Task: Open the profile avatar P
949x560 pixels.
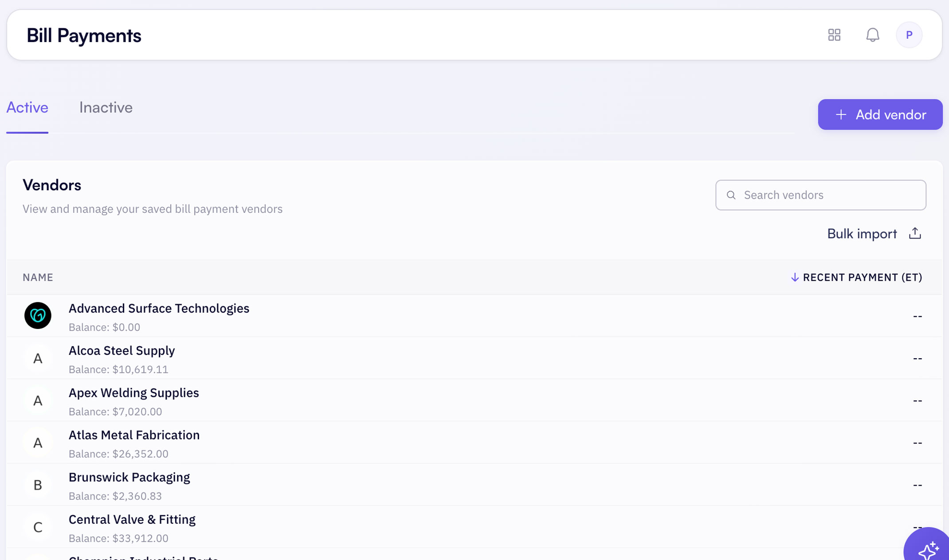Action: click(909, 35)
